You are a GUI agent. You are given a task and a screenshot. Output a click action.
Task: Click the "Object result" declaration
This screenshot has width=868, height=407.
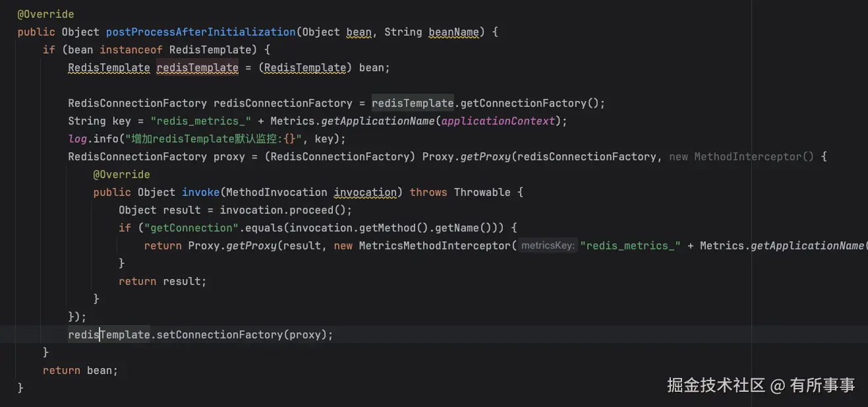click(159, 210)
